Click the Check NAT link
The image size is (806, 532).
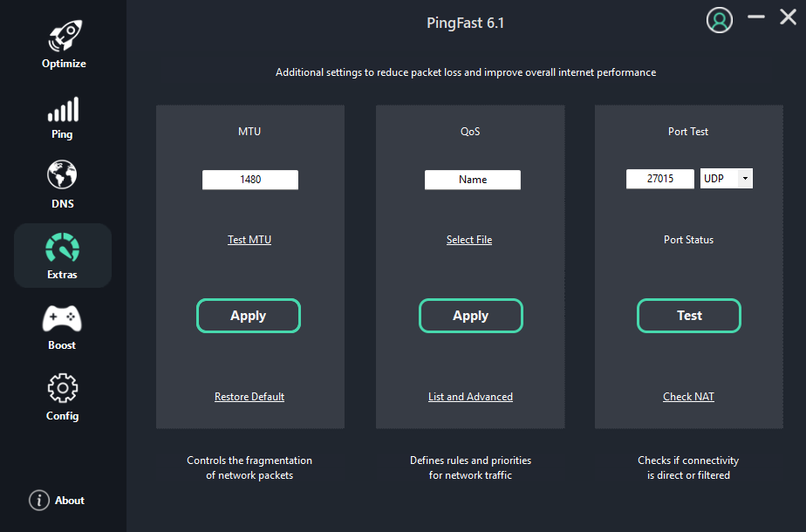click(x=688, y=397)
